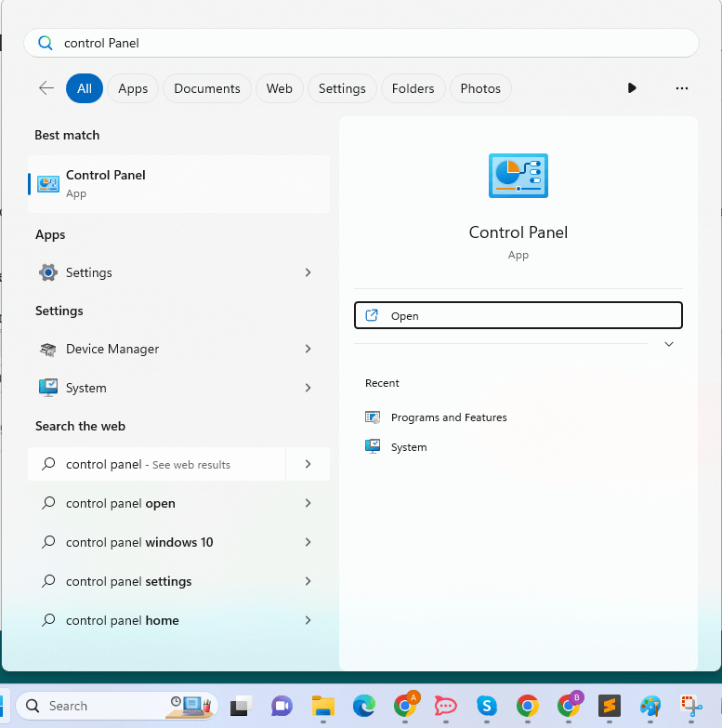Open the three-dots more options menu

click(682, 88)
